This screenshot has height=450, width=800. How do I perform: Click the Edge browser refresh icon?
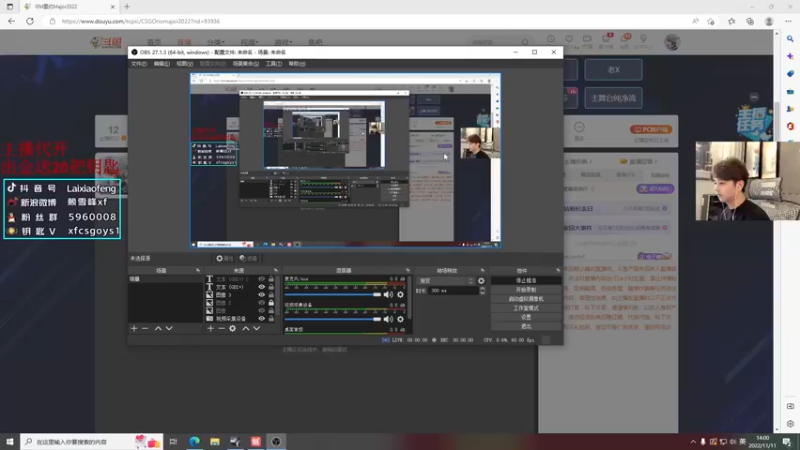(30, 21)
